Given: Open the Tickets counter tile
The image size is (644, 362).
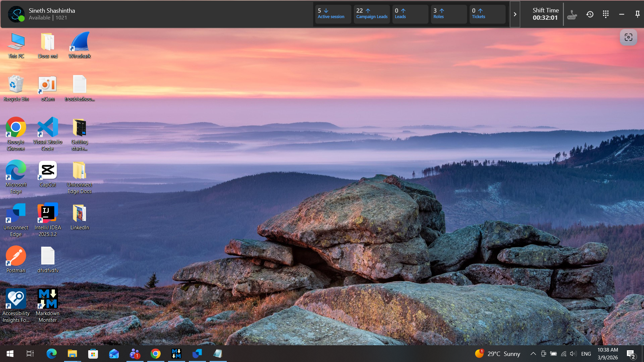Looking at the screenshot, I should coord(487,14).
